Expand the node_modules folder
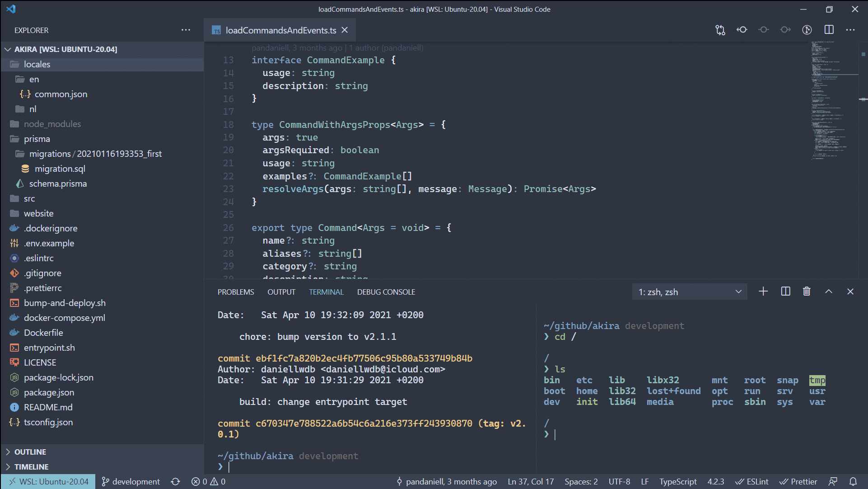Viewport: 868px width, 489px height. coord(102,124)
